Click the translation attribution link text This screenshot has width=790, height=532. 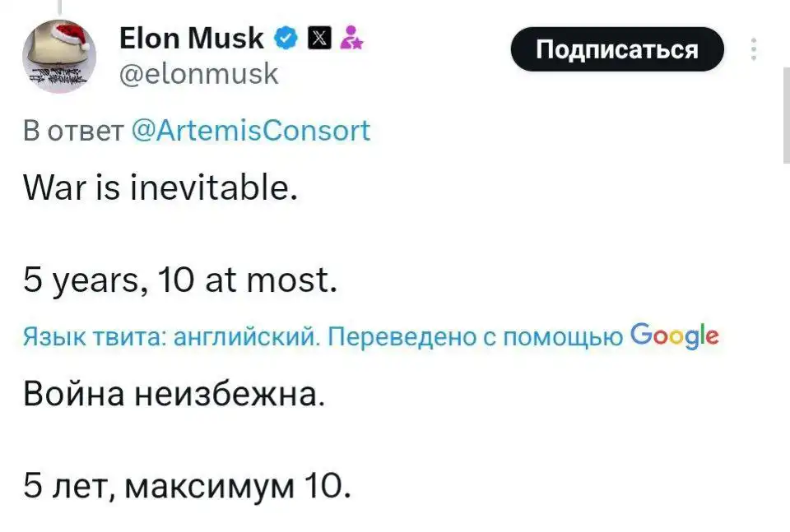click(321, 335)
